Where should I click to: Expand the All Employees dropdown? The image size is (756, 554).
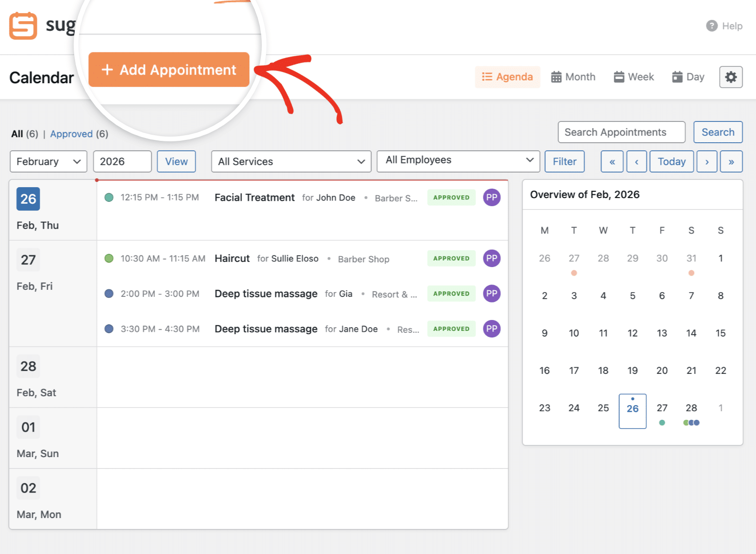[x=458, y=160]
